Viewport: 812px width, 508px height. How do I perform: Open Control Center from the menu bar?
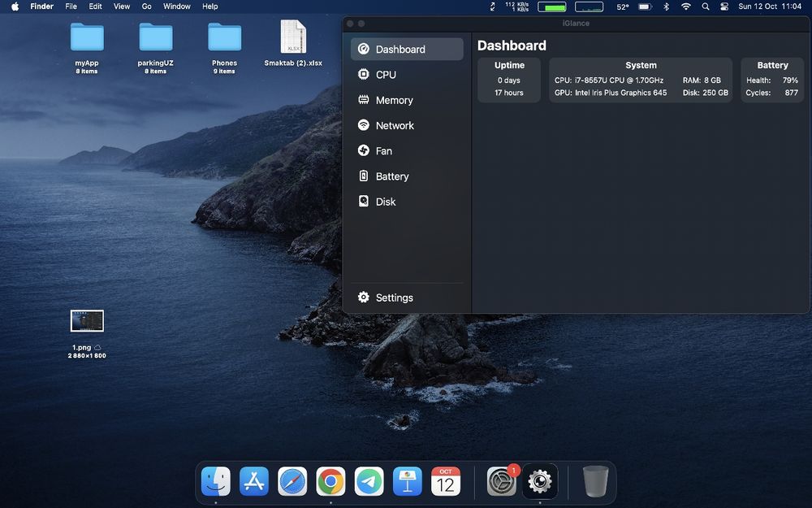click(x=723, y=7)
